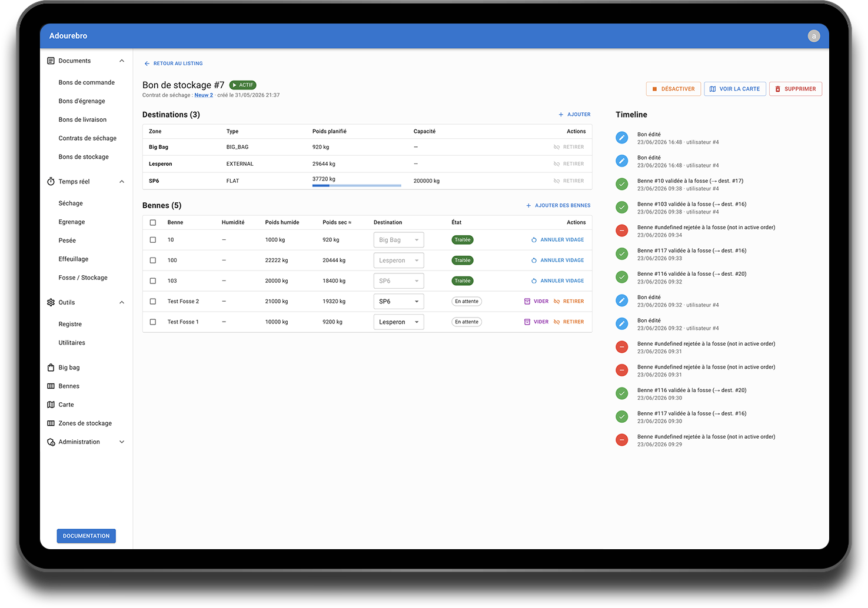The width and height of the screenshot is (868, 608).
Task: Check the box for Test Fosse 2
Action: 153,302
